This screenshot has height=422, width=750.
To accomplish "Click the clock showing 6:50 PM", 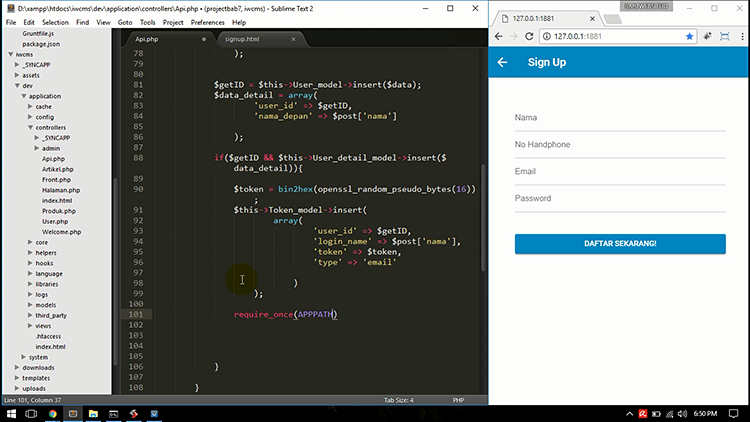I will coord(705,414).
